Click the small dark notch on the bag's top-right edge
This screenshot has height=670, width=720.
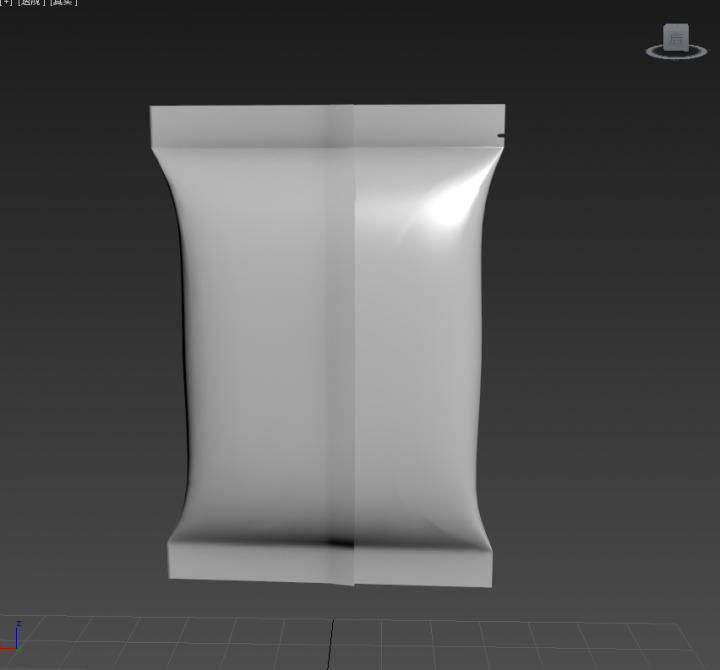500,136
